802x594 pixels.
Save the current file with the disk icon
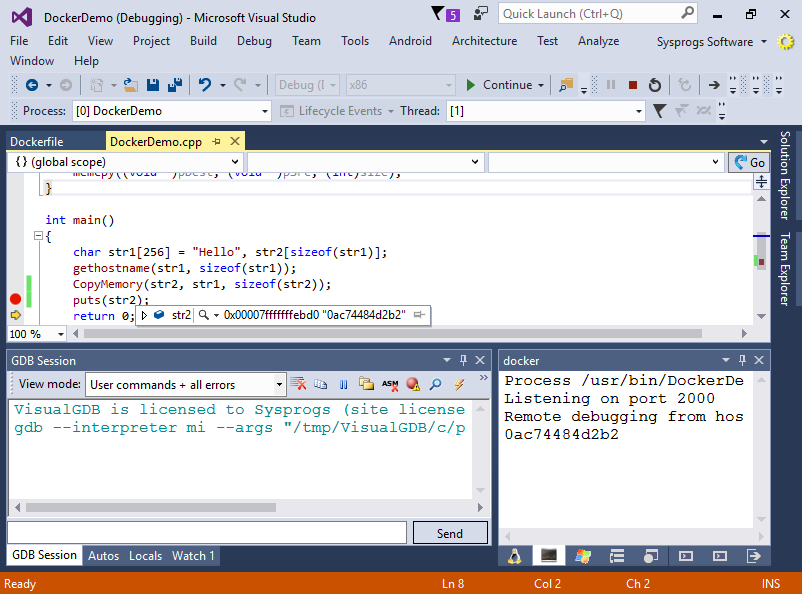[x=153, y=85]
